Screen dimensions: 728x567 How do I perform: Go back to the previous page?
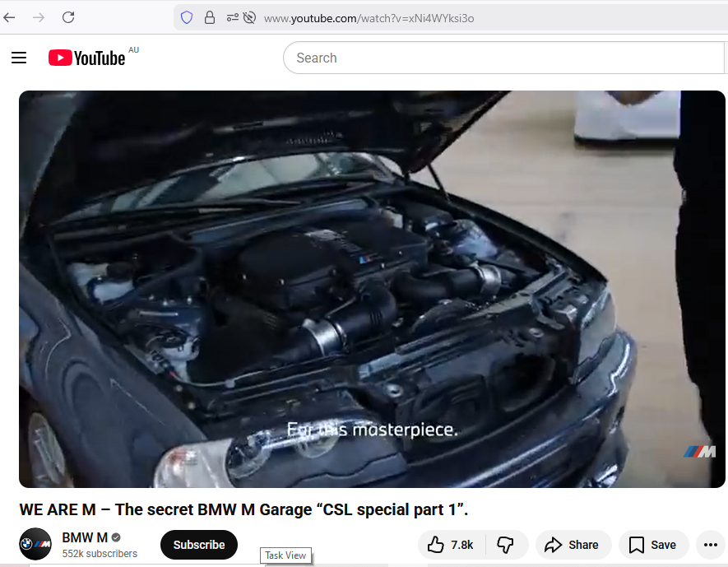click(x=10, y=17)
